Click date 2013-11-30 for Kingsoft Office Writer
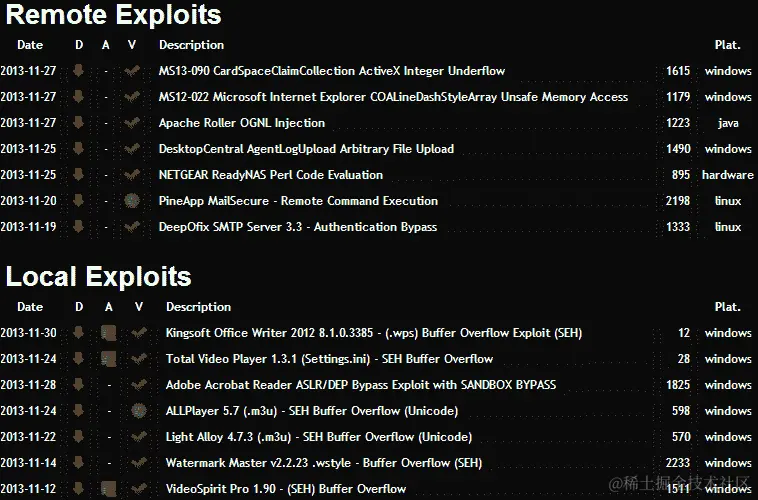 point(29,333)
